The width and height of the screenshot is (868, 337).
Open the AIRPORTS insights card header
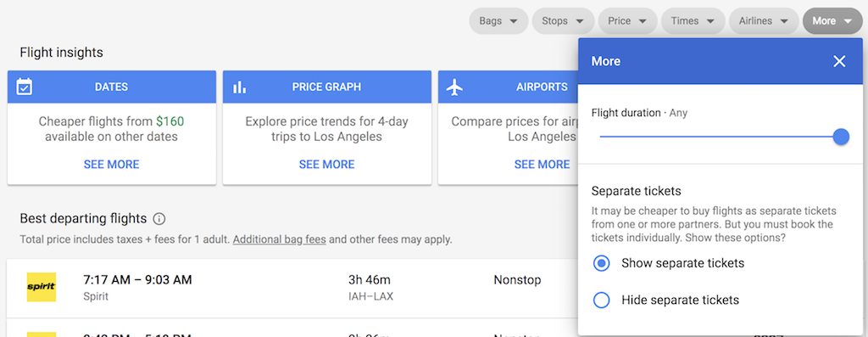coord(508,87)
